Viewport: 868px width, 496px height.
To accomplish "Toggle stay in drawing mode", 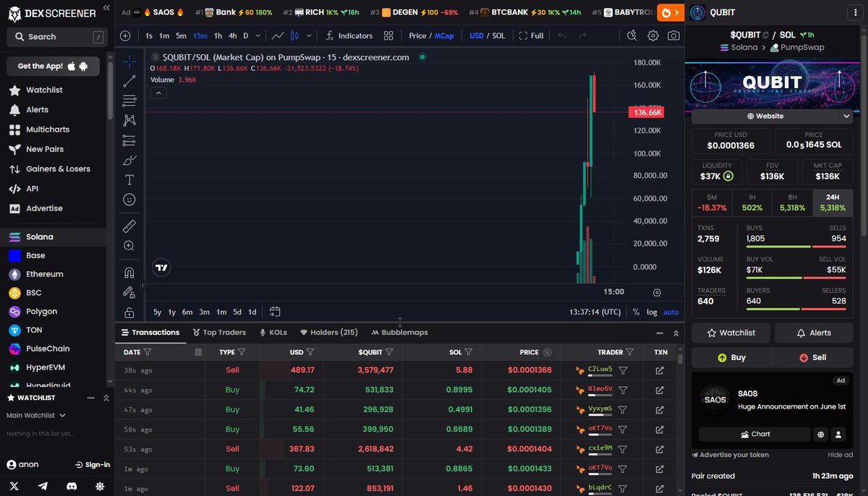I will 129,292.
